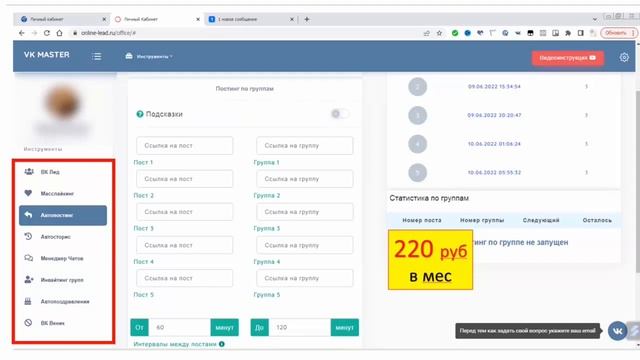Viewport: 640px width, 360px height.
Task: Click the green До label button
Action: pos(260,327)
